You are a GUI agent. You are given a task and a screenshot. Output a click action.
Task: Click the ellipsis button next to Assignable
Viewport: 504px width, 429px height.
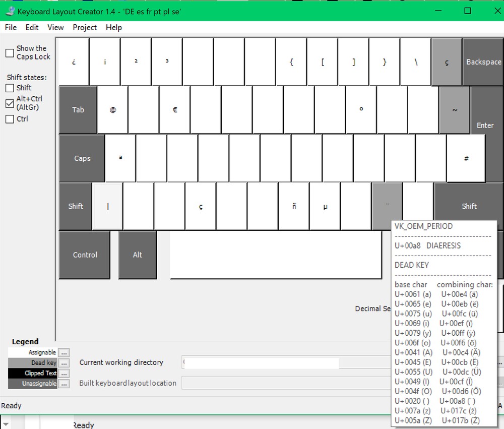(64, 353)
